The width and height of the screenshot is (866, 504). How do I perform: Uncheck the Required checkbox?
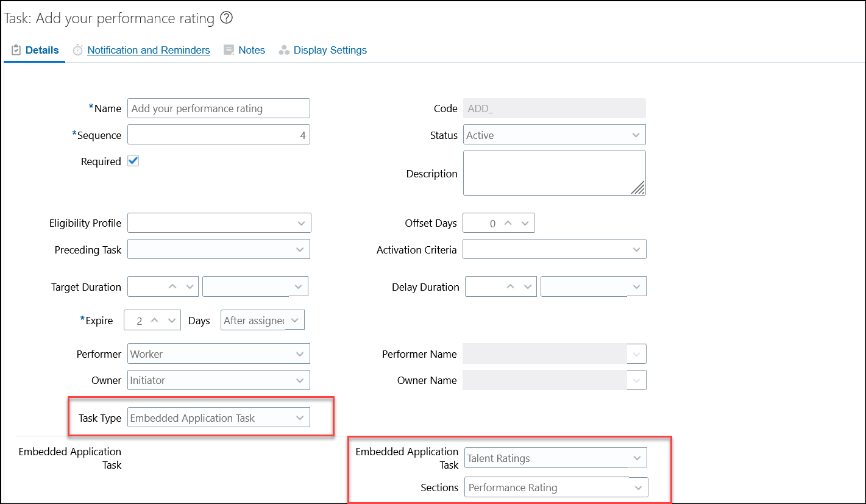click(x=133, y=161)
